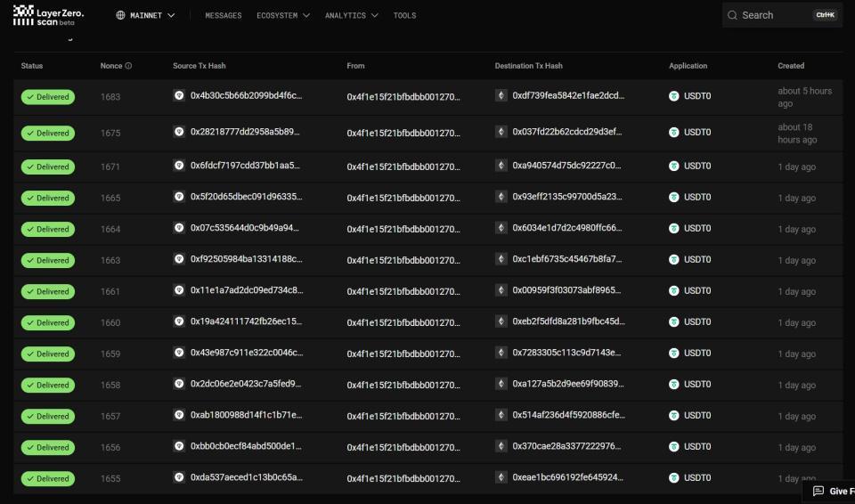
Task: Open destination tx hash 0xa940574d75dc92227c0
Action: pyautogui.click(x=566, y=166)
